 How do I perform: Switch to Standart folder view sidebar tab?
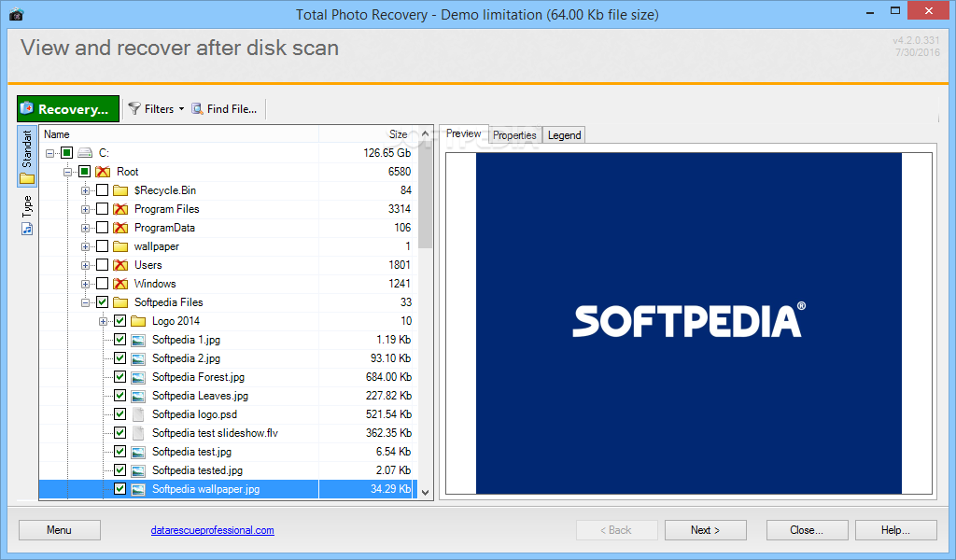click(27, 156)
